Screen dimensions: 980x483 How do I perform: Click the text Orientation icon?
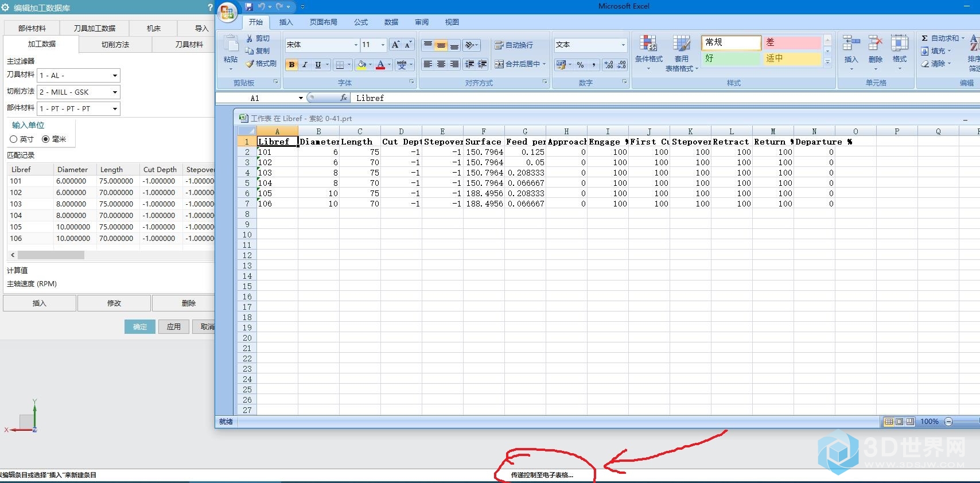coord(470,45)
